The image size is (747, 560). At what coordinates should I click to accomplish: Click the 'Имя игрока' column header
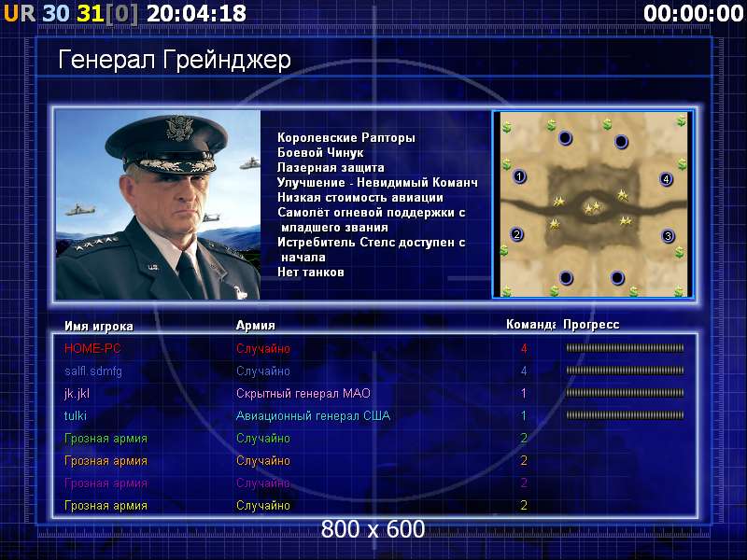[x=99, y=326]
